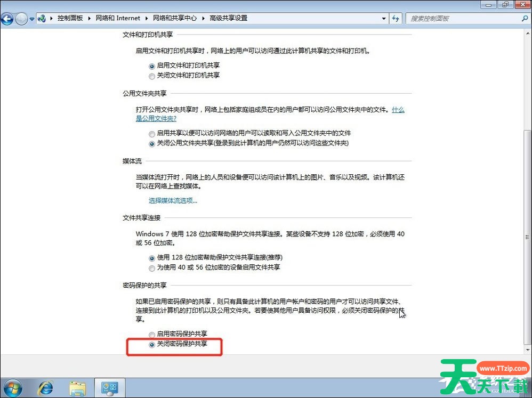This screenshot has height=398, width=532.
Task: Select 关闭密码保护共享 radio button
Action: click(x=152, y=345)
